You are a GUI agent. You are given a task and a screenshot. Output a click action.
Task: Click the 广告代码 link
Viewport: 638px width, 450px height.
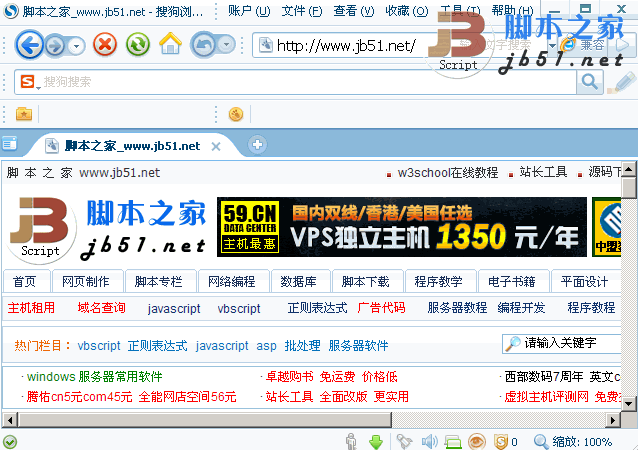point(381,308)
